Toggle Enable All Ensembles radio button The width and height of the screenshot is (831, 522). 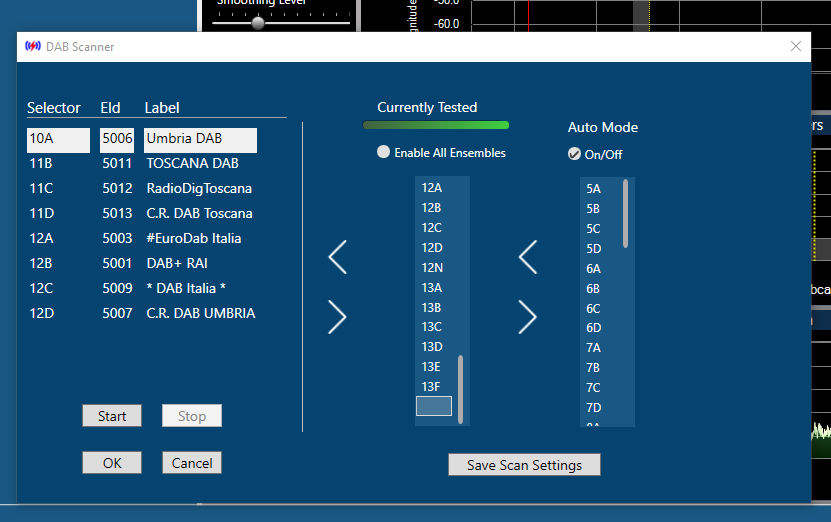coord(383,152)
